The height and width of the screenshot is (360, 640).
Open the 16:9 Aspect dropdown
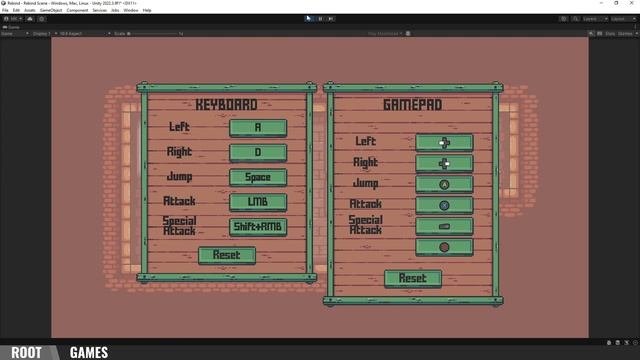click(85, 33)
